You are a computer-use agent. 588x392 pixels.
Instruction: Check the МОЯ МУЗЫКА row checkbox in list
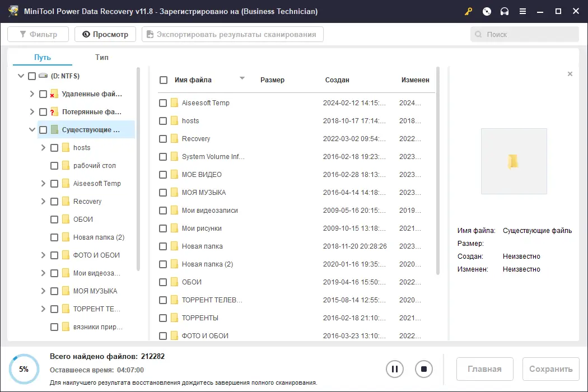pyautogui.click(x=163, y=193)
